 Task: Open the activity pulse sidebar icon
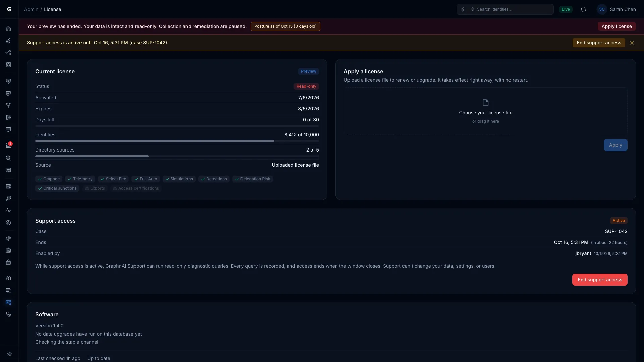[x=8, y=210]
